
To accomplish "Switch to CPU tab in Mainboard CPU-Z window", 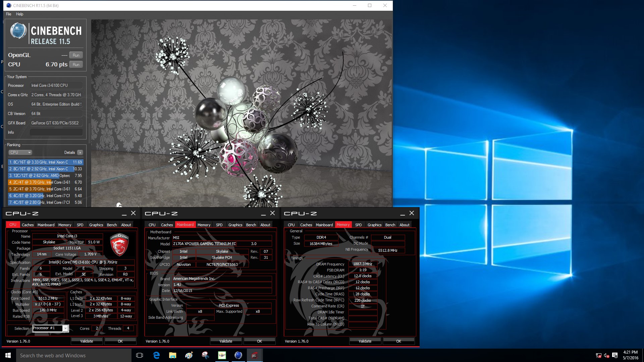I will coord(152,225).
